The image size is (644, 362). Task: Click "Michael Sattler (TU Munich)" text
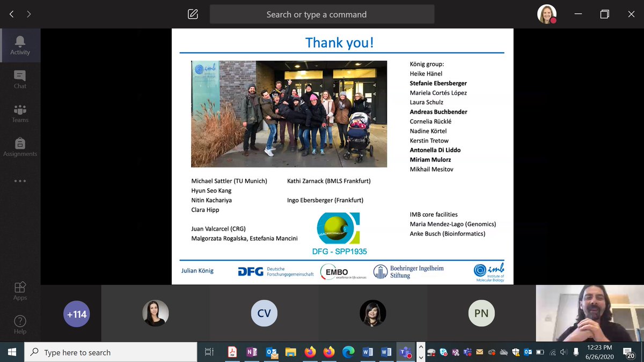229,181
